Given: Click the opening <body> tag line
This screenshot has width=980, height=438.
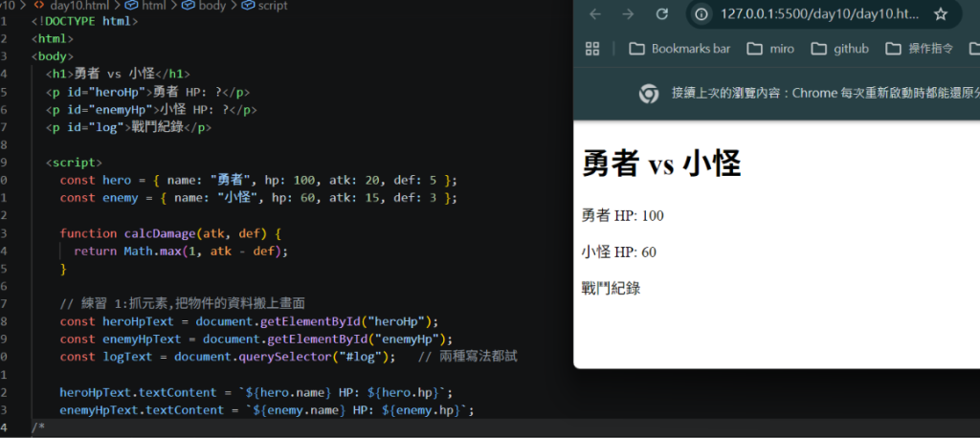Looking at the screenshot, I should coord(53,56).
